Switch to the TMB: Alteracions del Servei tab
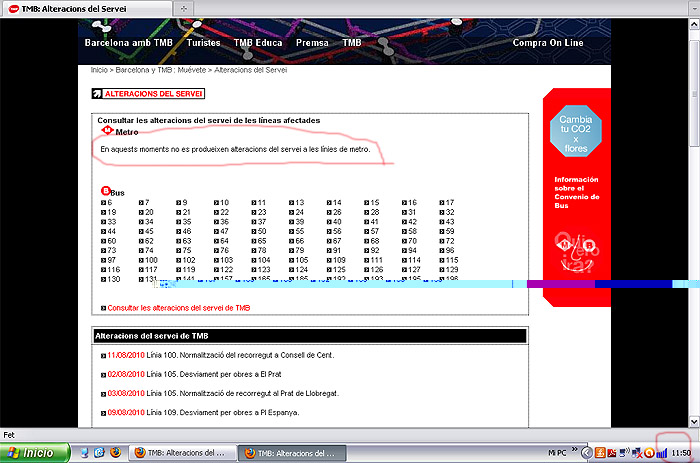The height and width of the screenshot is (463, 700). 87,9
